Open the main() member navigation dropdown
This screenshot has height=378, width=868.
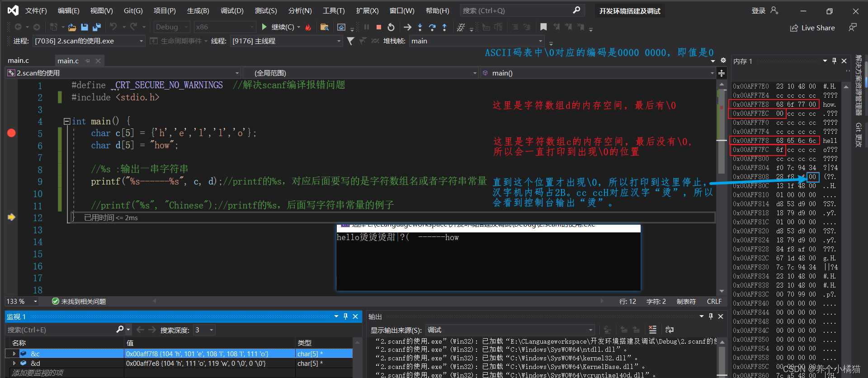pos(597,73)
